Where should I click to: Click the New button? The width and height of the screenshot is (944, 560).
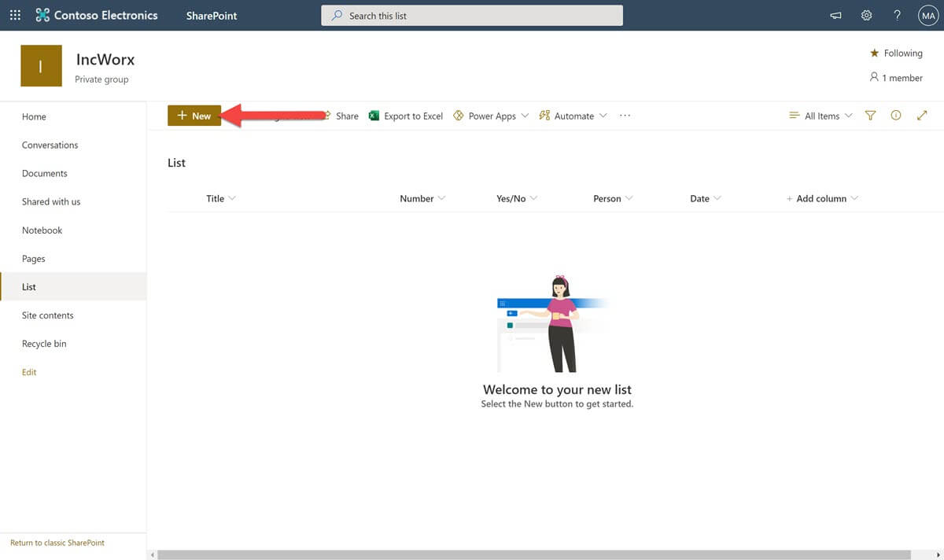point(194,115)
